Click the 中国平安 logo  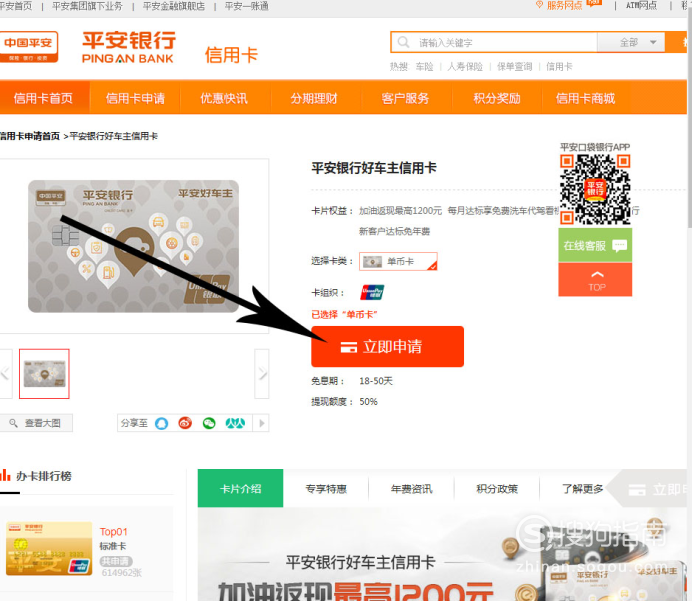pos(29,47)
